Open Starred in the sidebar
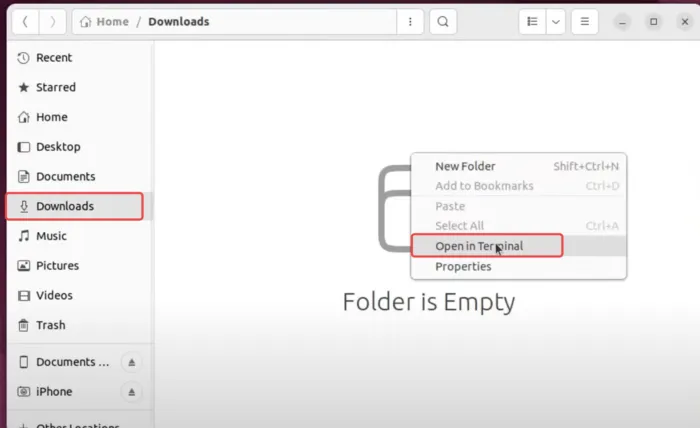 click(79, 87)
